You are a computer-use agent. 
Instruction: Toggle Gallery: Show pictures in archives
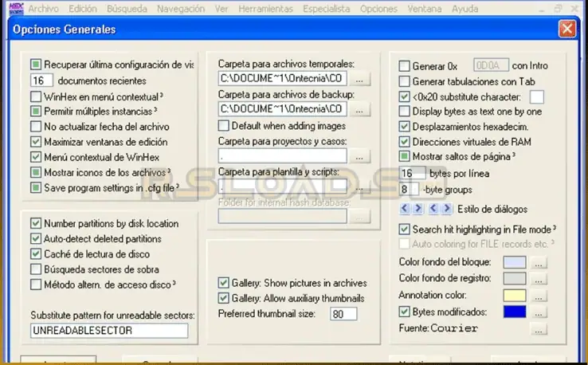224,283
